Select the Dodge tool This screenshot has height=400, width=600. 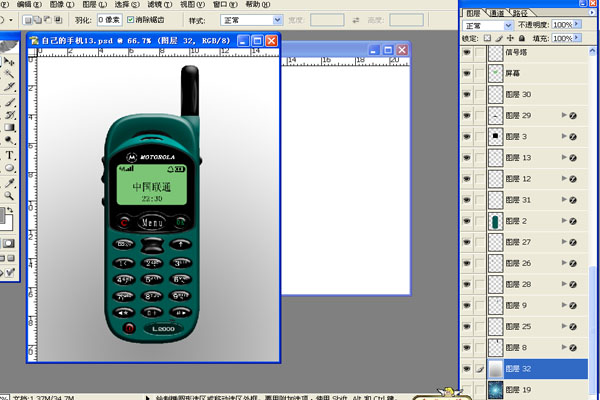pos(9,140)
